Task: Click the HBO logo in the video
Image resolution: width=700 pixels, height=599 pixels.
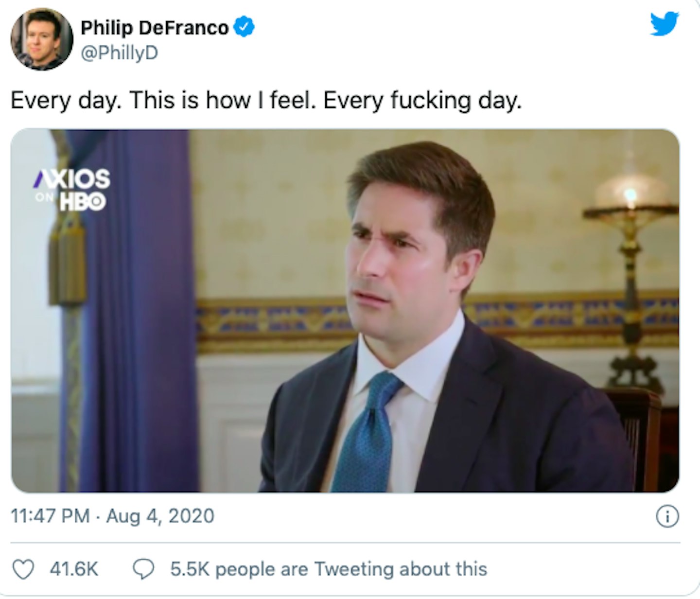Action: 83,202
